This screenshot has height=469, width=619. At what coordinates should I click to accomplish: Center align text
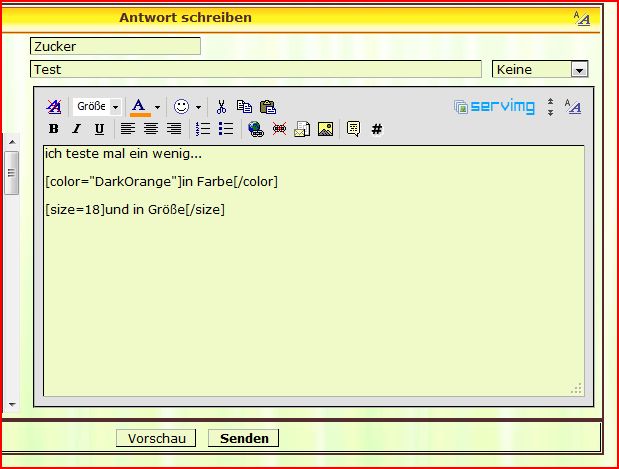151,129
